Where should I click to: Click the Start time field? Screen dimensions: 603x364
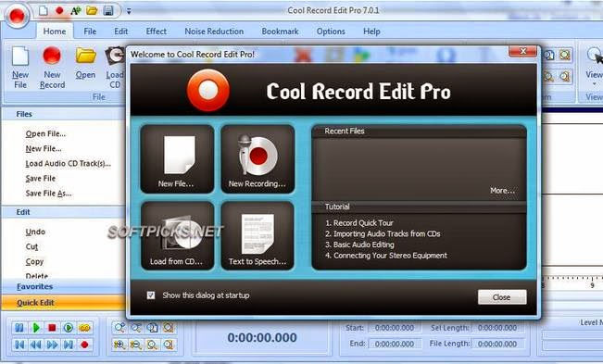click(x=395, y=328)
